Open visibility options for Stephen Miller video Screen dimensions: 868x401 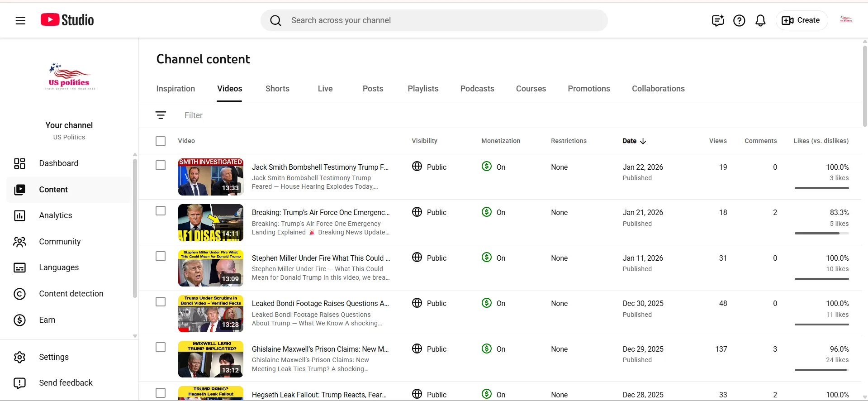[x=436, y=258]
